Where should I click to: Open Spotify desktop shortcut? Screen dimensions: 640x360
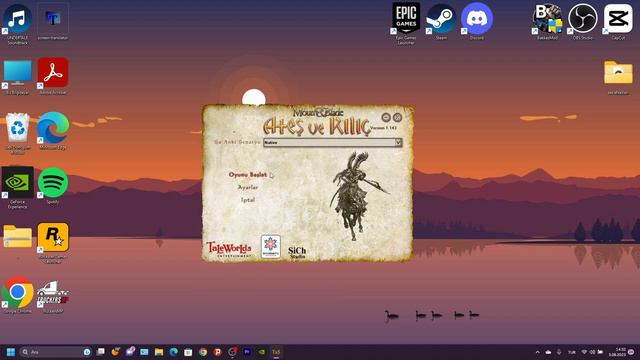click(x=53, y=185)
